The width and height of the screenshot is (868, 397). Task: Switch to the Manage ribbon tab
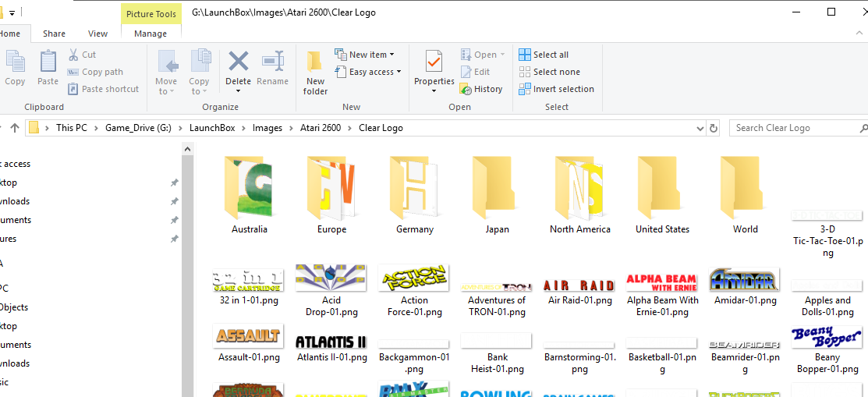tap(151, 34)
